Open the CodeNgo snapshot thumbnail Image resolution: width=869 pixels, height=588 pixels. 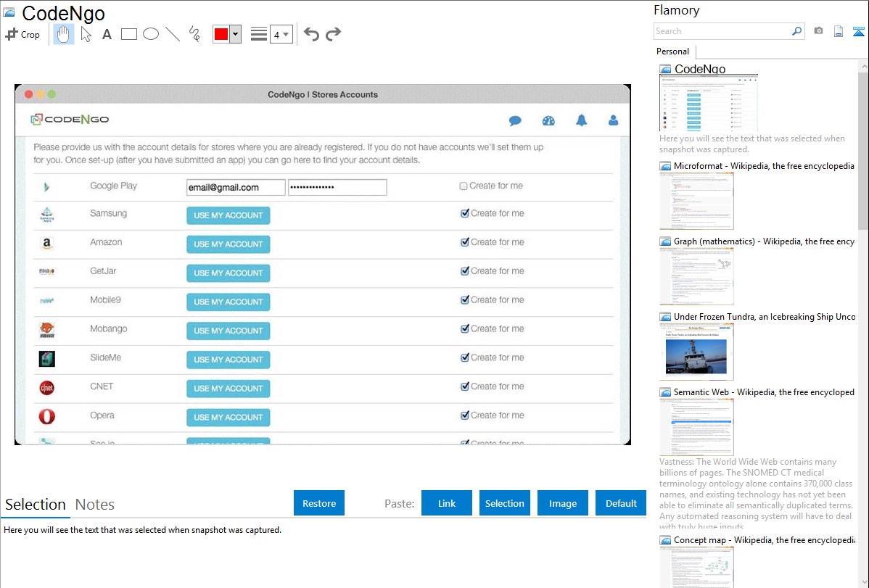(x=708, y=103)
